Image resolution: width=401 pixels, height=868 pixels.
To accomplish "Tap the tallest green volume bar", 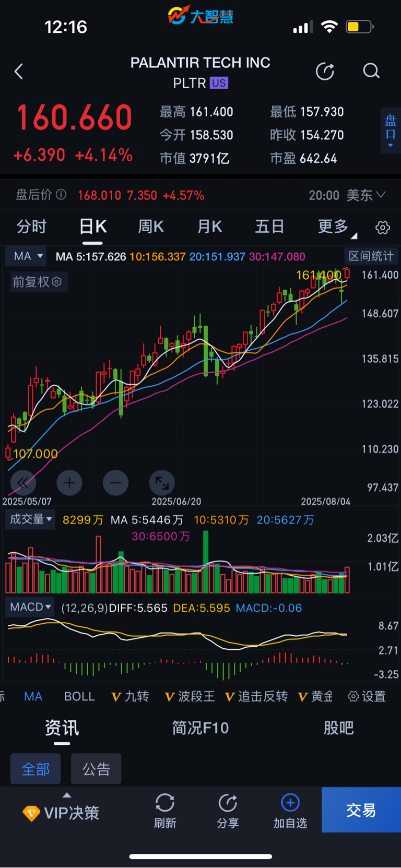I will pos(206,562).
